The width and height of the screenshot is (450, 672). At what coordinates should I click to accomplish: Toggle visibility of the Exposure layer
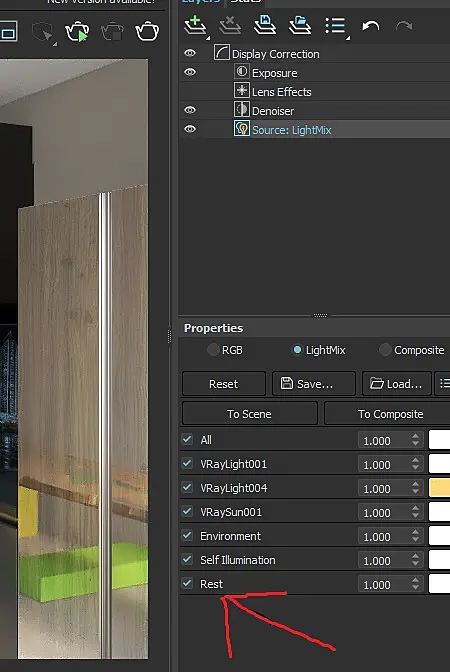(x=190, y=72)
